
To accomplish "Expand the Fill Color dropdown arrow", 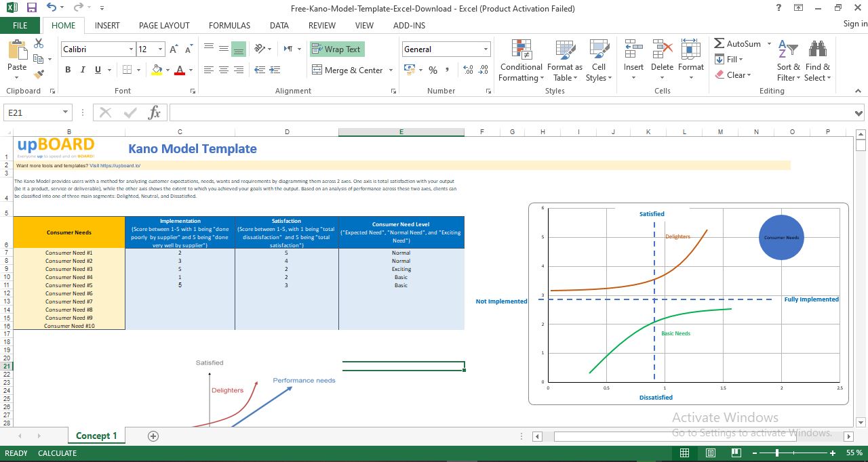I will pyautogui.click(x=167, y=70).
